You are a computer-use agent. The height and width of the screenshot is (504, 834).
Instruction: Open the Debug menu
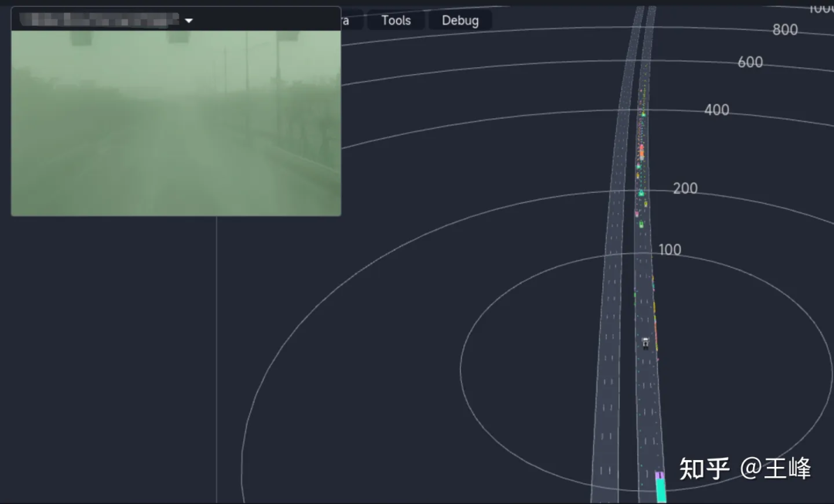[459, 20]
